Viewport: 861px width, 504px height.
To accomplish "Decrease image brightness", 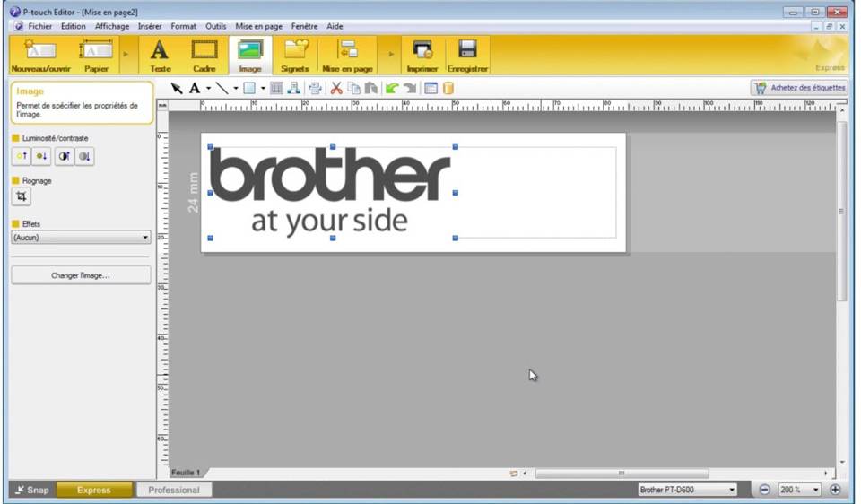I will pyautogui.click(x=41, y=156).
